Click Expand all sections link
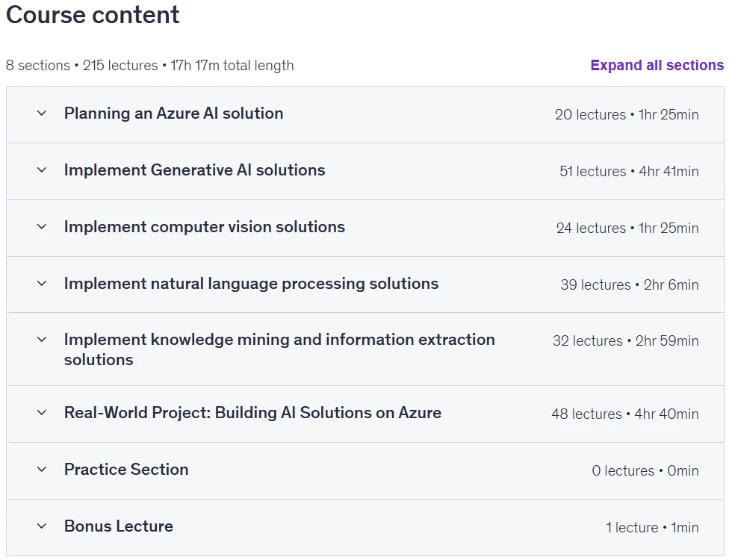This screenshot has width=729, height=560. click(x=657, y=65)
